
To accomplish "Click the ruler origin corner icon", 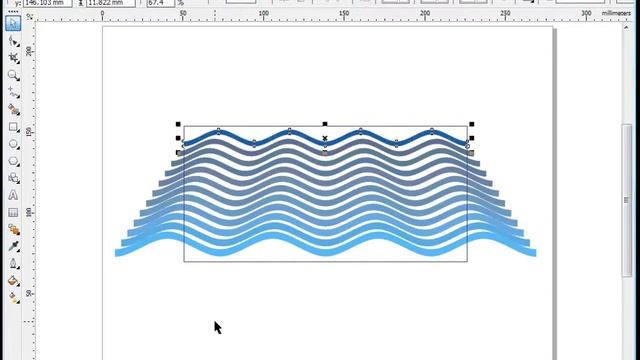I will click(x=29, y=16).
